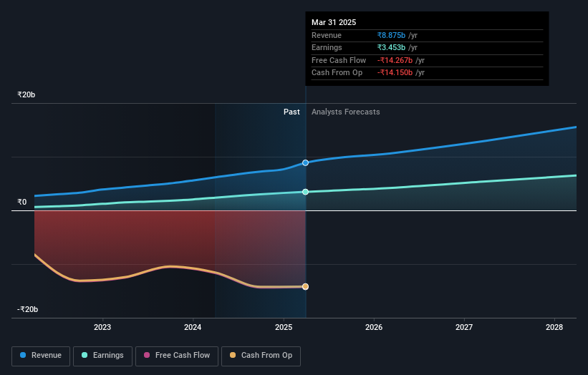This screenshot has height=375, width=588.
Task: Click the Mar 31 2025 tooltip date
Action: pyautogui.click(x=334, y=22)
